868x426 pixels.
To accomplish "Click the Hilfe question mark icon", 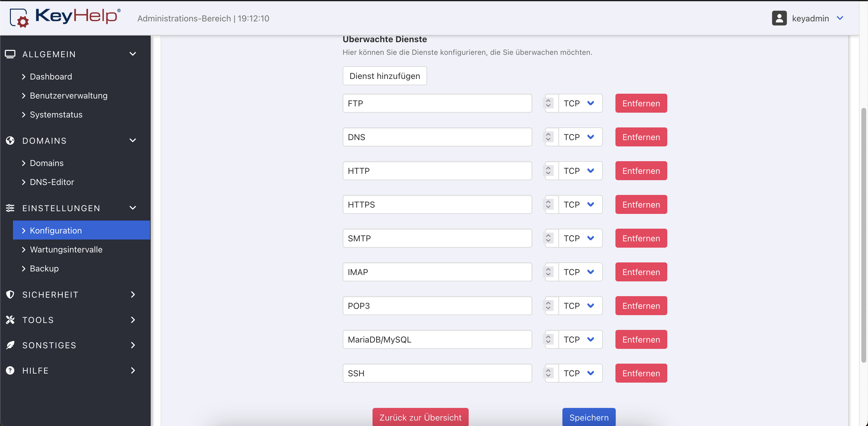I will 10,371.
